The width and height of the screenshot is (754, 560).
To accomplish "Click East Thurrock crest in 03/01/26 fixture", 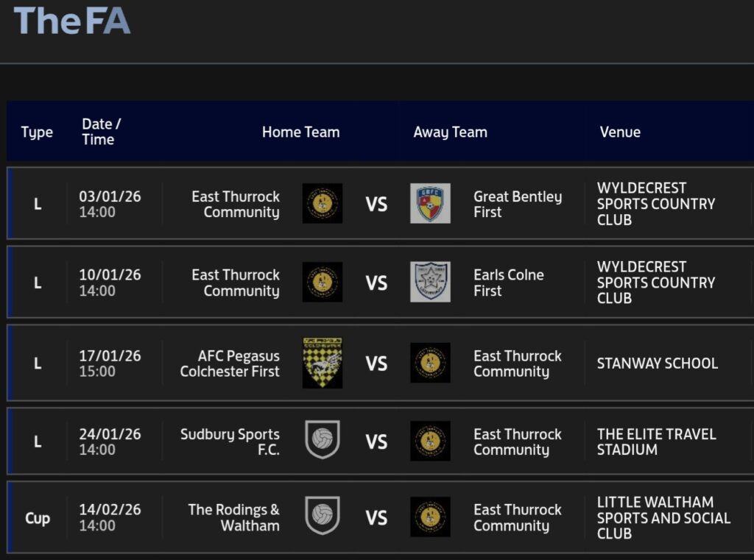I will click(323, 204).
